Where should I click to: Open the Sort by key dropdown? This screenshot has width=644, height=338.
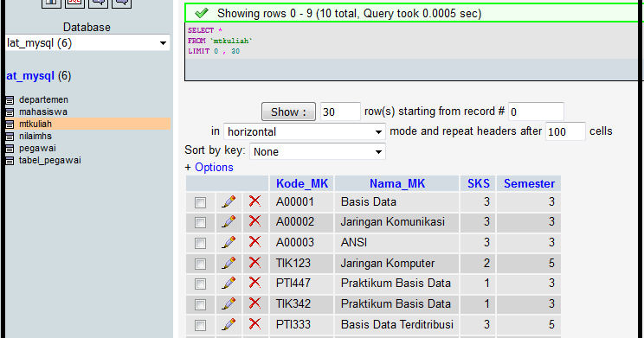318,152
